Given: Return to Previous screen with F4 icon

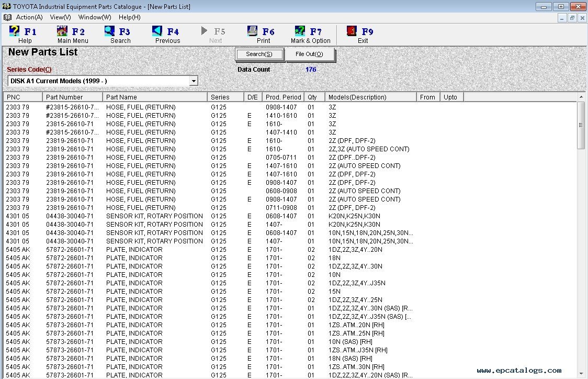Looking at the screenshot, I should point(157,31).
